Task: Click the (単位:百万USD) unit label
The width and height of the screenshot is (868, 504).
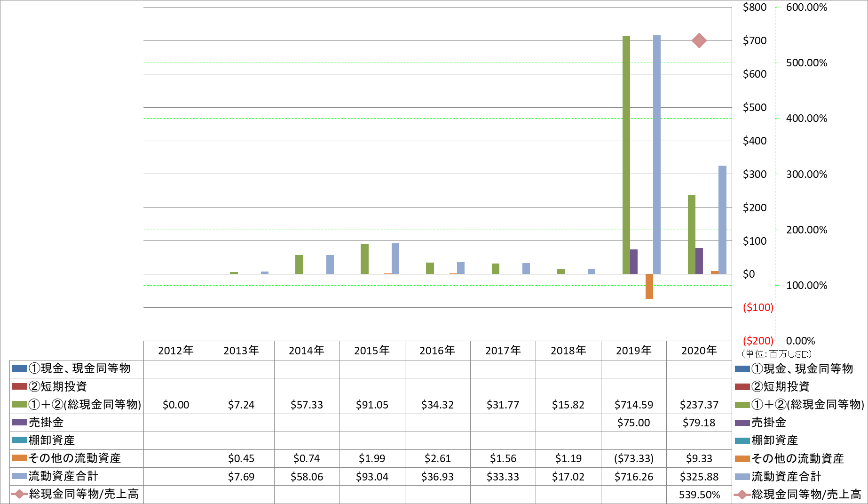Action: coord(777,354)
